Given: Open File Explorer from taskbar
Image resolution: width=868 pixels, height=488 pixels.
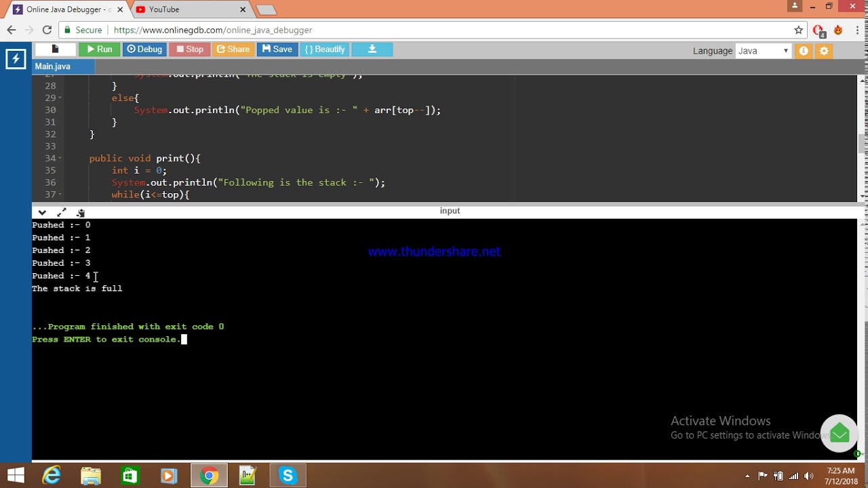Looking at the screenshot, I should pyautogui.click(x=91, y=476).
